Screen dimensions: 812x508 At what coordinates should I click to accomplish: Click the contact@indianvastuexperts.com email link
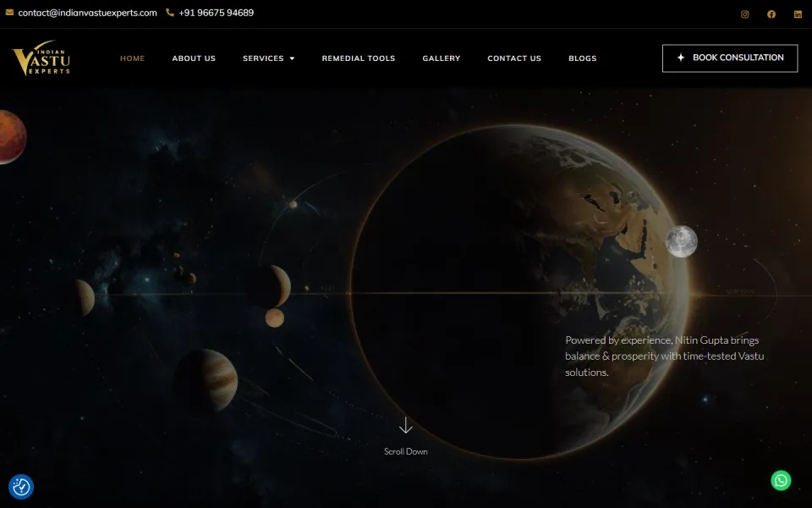(87, 13)
